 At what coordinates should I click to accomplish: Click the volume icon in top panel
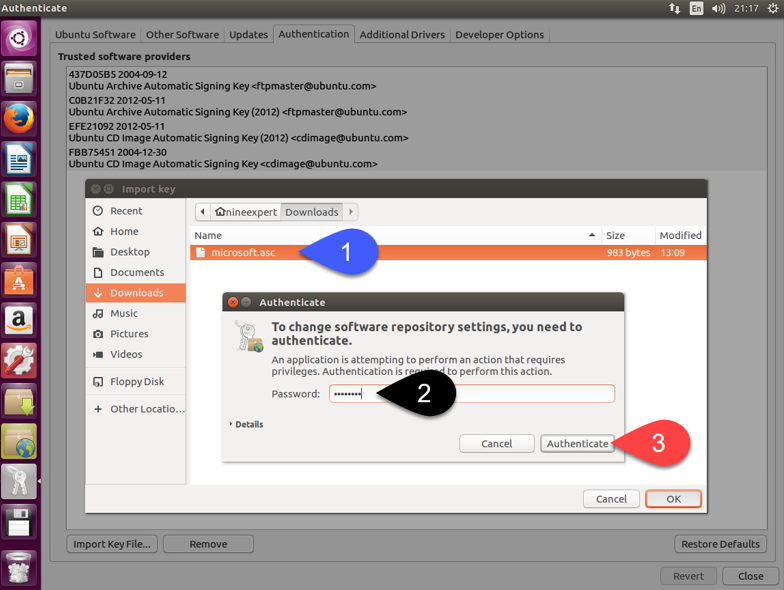click(718, 8)
